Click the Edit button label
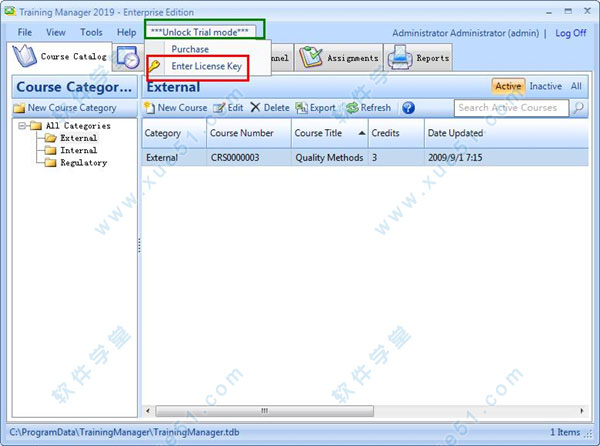This screenshot has width=600, height=446. pos(235,108)
